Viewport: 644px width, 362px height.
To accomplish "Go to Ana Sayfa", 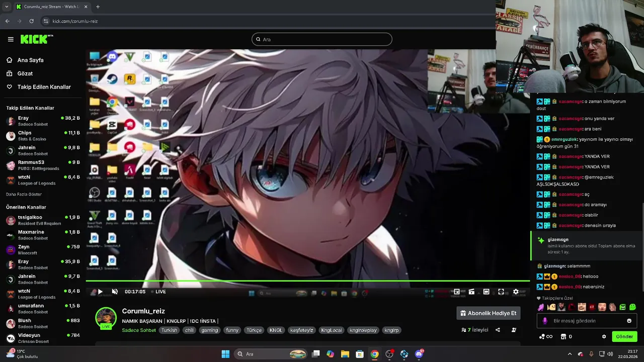I will pyautogui.click(x=30, y=60).
